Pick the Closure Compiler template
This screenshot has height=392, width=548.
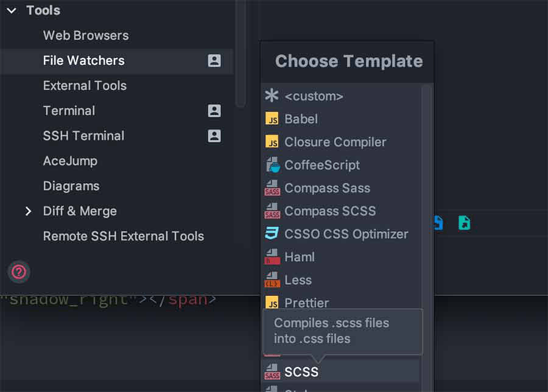[335, 142]
